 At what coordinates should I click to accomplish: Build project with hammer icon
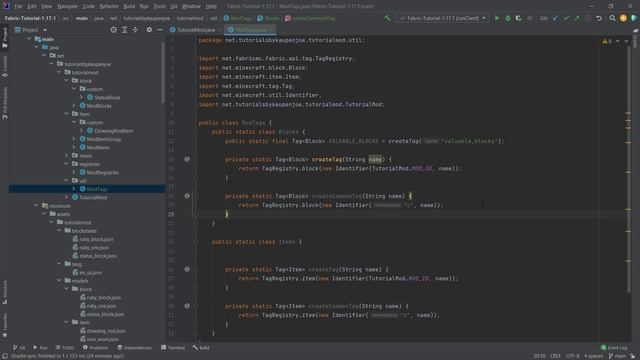(387, 18)
